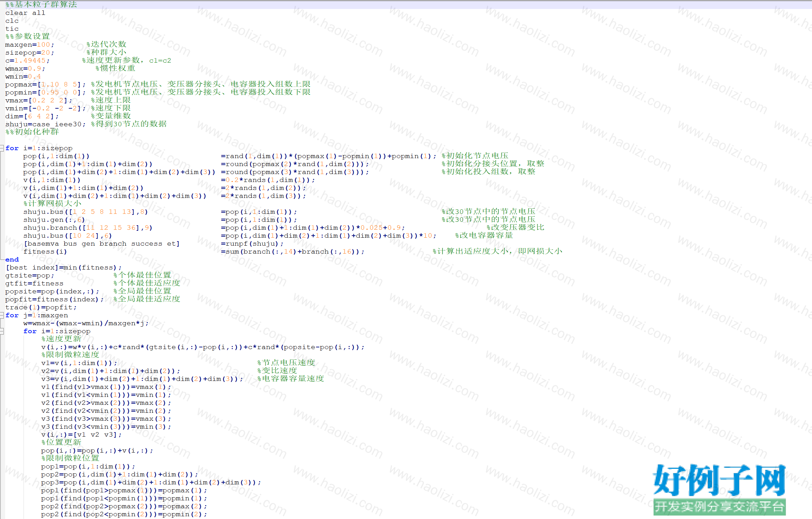Click the velocity update line starting 'v(i,:)=w*v(i,:)'
812x519 pixels.
203,347
